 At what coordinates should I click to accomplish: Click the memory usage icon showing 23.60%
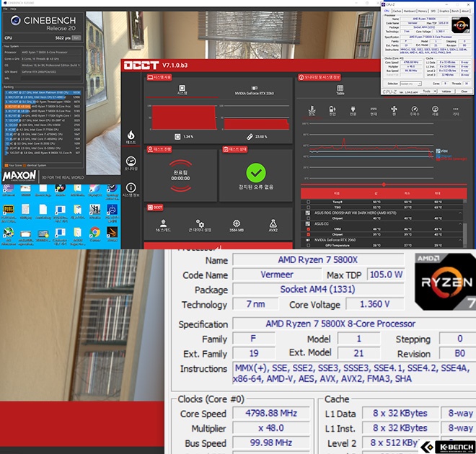click(x=250, y=137)
